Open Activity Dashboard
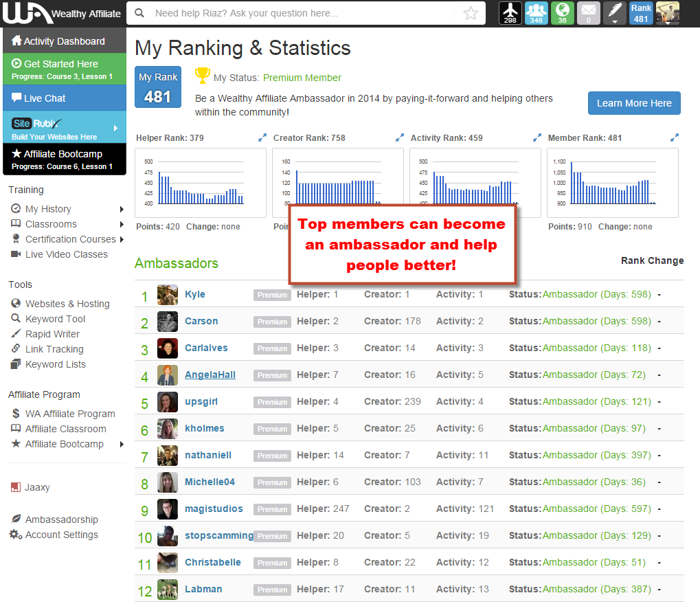Viewport: 700px width, 602px height. pyautogui.click(x=65, y=41)
